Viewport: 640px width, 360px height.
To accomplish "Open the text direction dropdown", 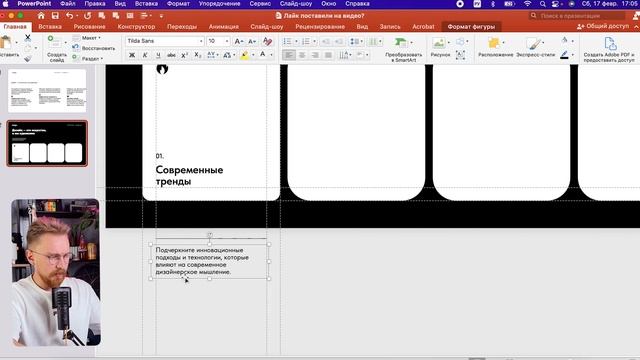I will pyautogui.click(x=345, y=55).
